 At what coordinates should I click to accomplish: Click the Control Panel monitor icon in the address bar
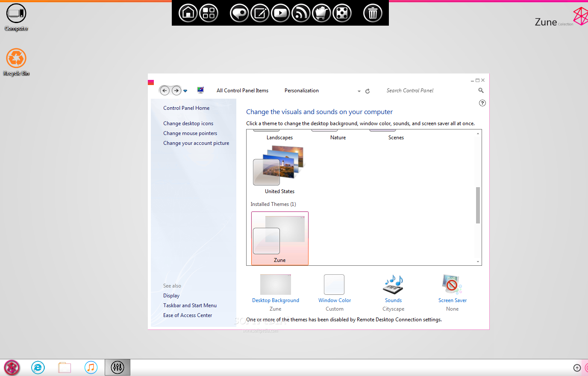[200, 90]
